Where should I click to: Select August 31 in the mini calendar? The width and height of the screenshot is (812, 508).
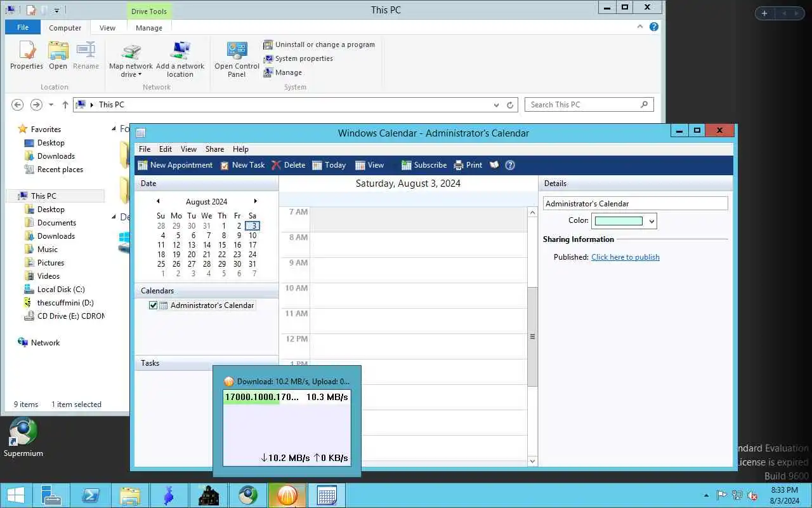click(252, 264)
